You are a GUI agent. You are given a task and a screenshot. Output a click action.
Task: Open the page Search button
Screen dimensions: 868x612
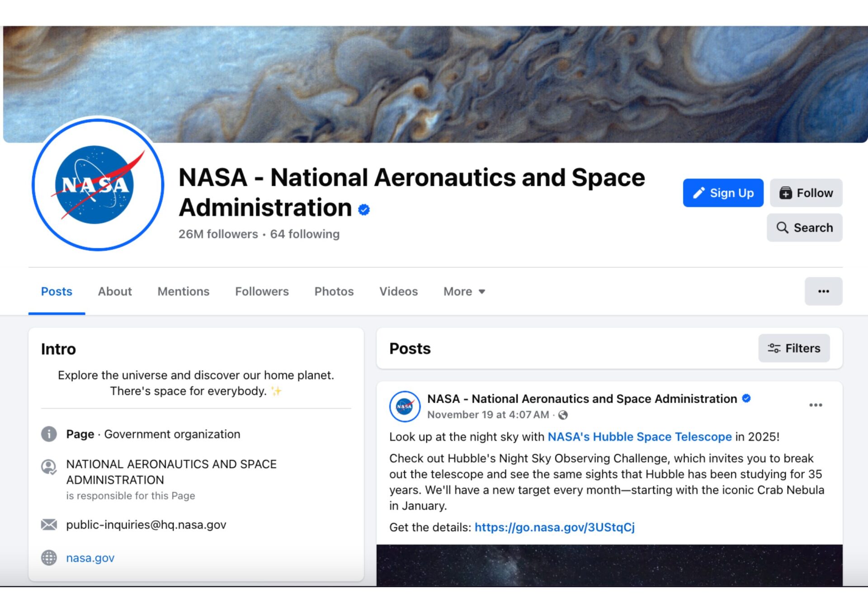(x=805, y=228)
